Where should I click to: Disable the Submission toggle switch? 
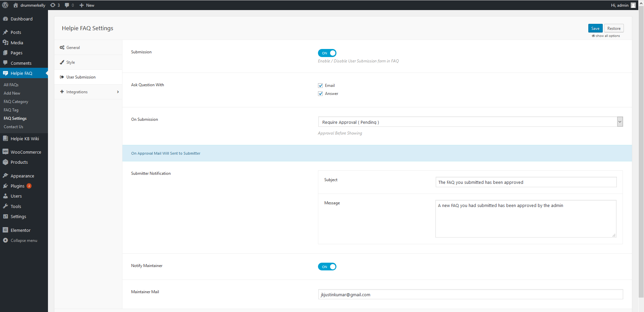[x=327, y=53]
